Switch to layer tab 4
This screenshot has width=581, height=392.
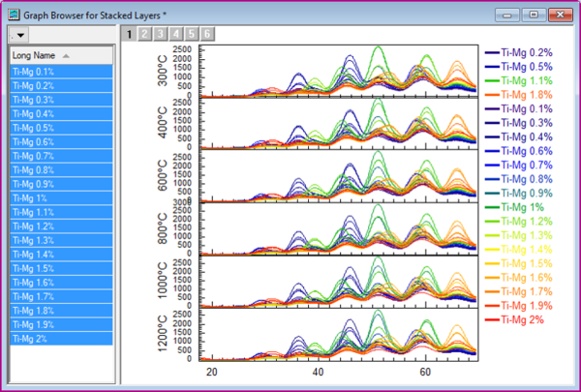(176, 34)
